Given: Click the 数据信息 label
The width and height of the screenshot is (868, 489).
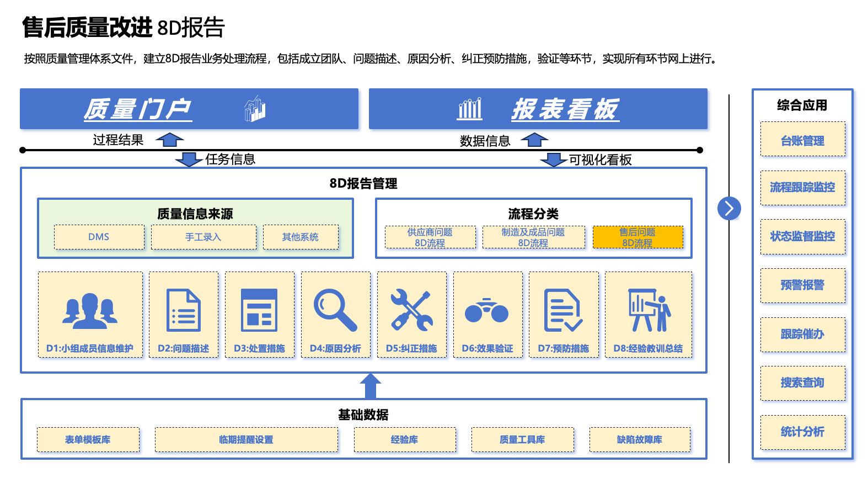Looking at the screenshot, I should pos(485,141).
